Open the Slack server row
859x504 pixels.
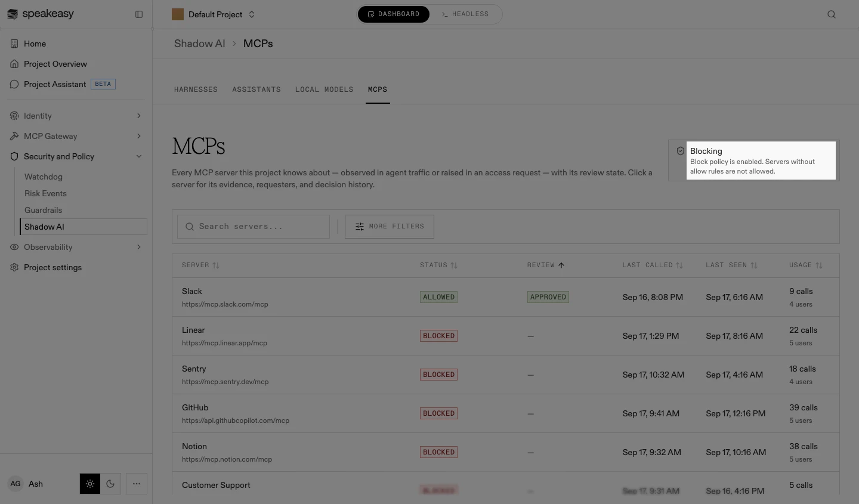pos(506,297)
